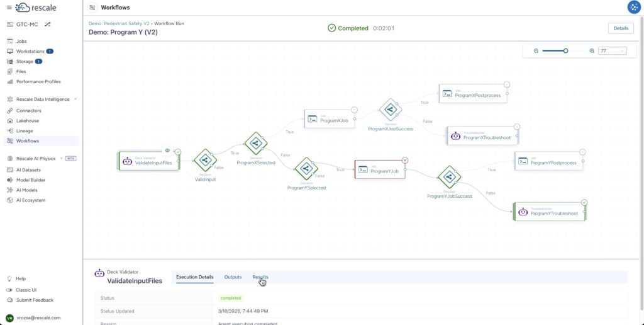Select the ProgramYJob node
Screen dimensions: 644x325
point(380,169)
